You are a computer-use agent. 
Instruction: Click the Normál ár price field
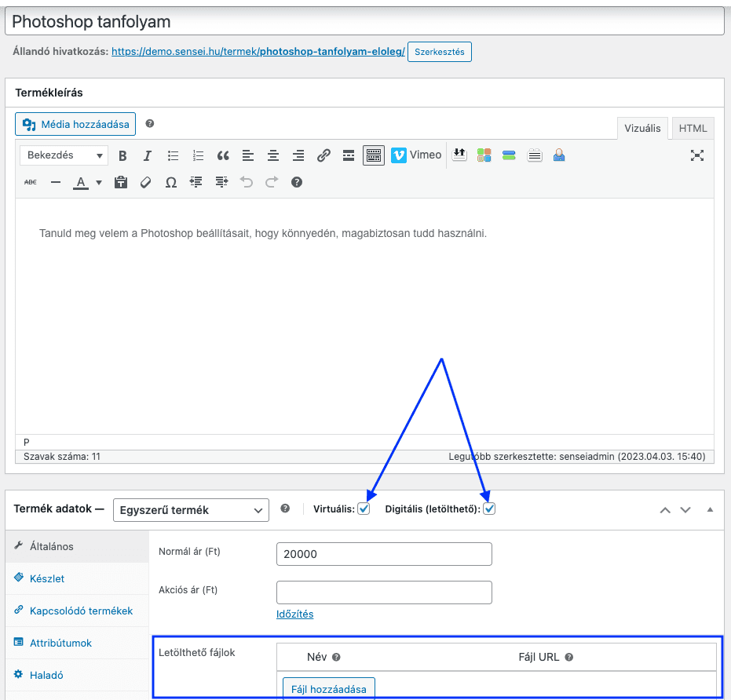[384, 554]
